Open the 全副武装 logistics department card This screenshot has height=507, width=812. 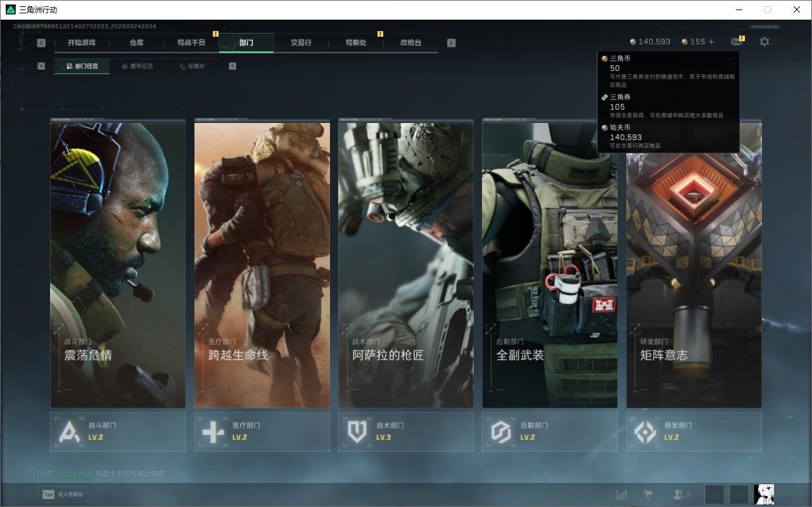tap(550, 265)
